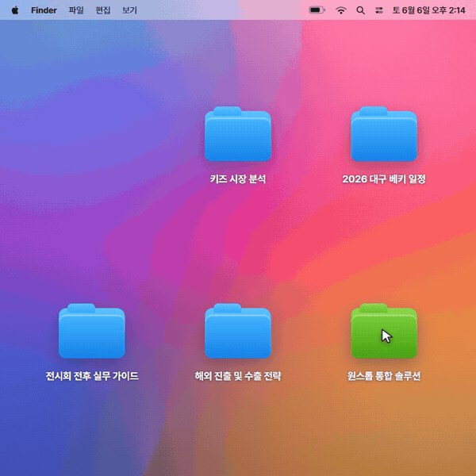Open Spotlight search magnifier
Viewport: 476px width, 476px height.
360,10
